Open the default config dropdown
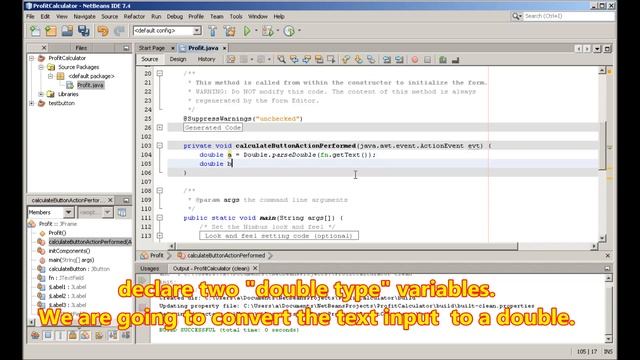The height and width of the screenshot is (360, 640). coord(197,31)
